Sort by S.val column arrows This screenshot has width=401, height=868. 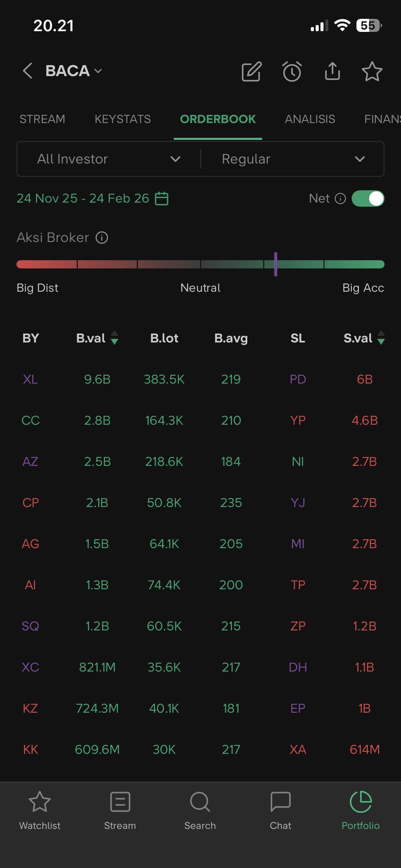pyautogui.click(x=381, y=338)
